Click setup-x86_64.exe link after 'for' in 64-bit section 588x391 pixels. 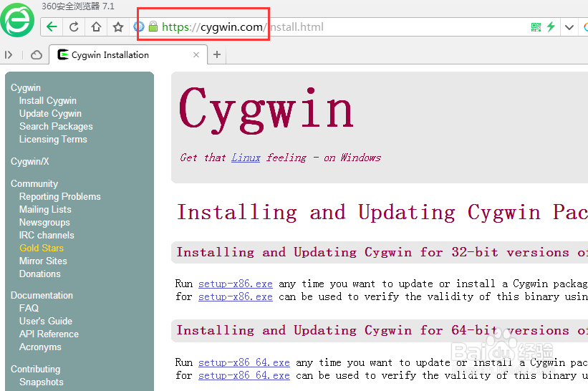click(244, 375)
